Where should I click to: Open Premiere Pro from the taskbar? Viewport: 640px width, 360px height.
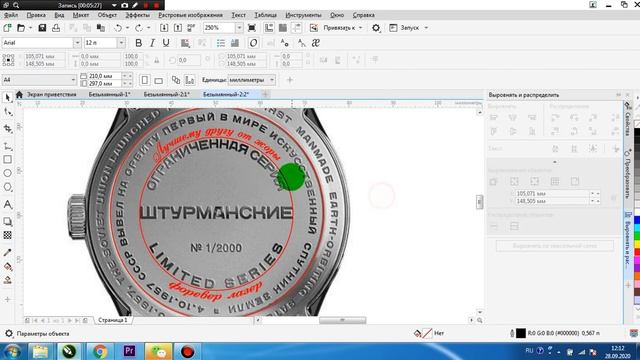129,351
